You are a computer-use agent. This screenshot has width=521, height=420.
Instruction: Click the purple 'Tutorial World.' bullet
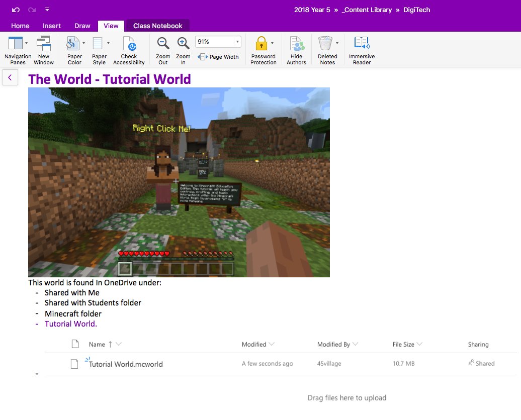point(71,324)
